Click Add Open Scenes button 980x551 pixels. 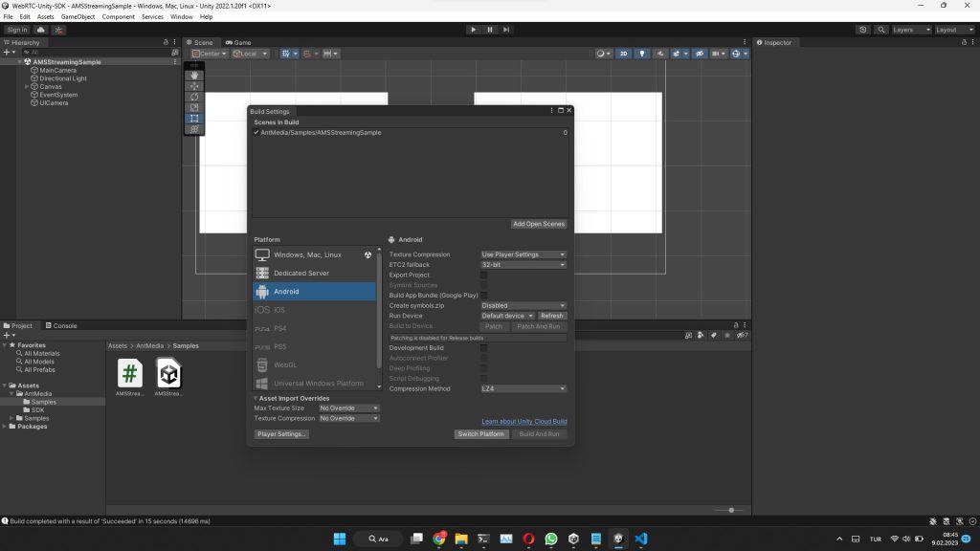[x=538, y=224]
